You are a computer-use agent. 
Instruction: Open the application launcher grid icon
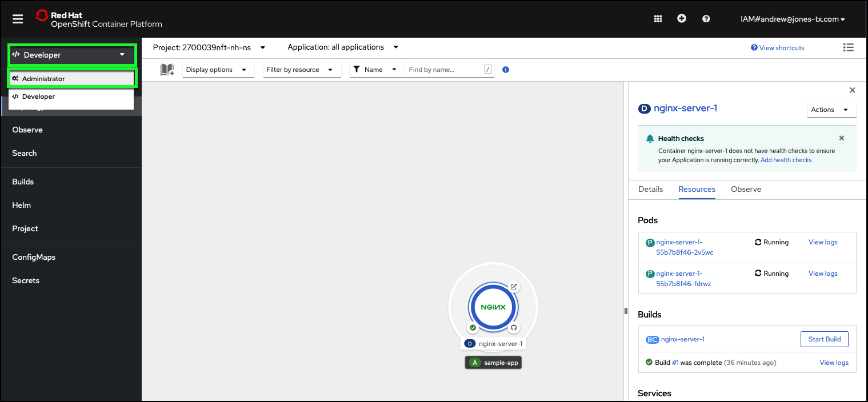pos(658,19)
